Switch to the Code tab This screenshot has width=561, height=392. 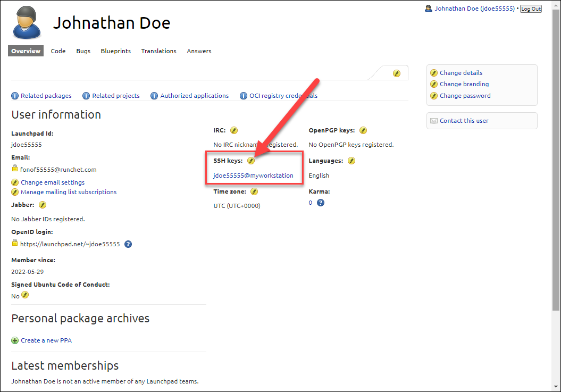[x=58, y=51]
